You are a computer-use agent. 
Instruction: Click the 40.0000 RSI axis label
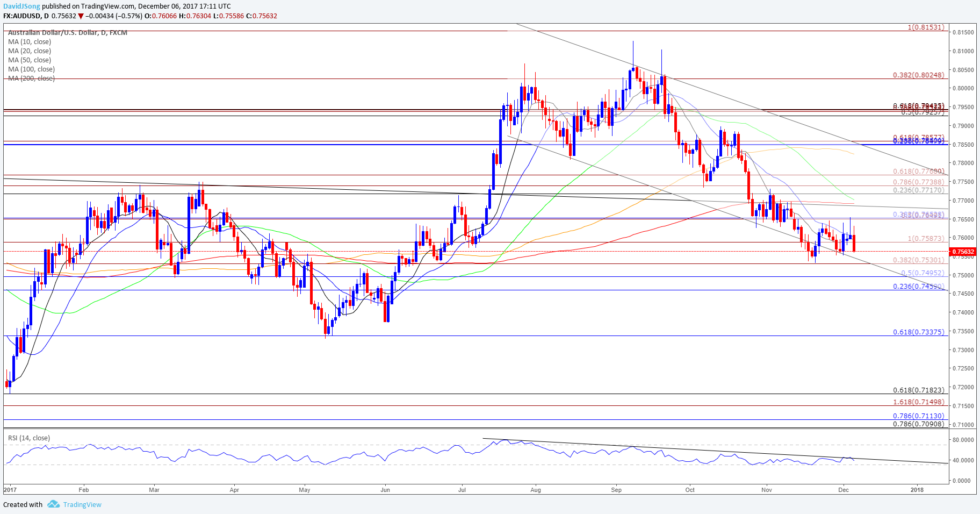[x=963, y=460]
